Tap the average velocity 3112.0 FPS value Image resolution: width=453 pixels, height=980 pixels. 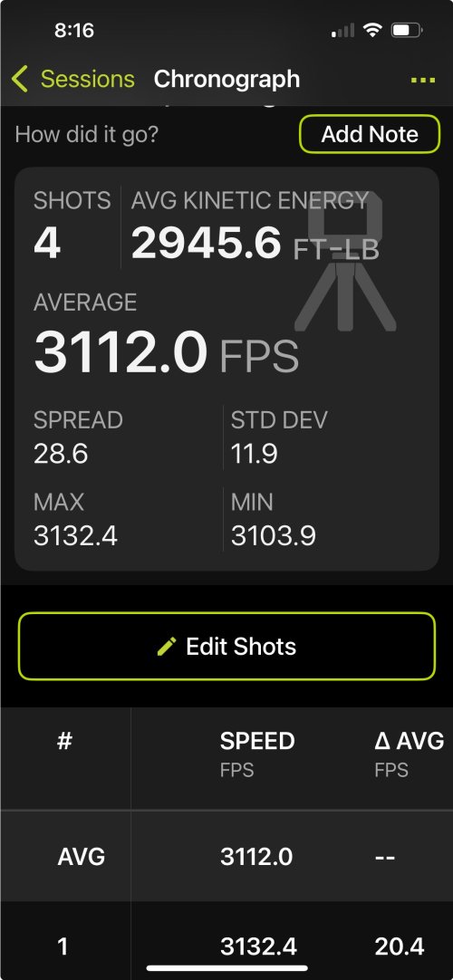tap(166, 351)
